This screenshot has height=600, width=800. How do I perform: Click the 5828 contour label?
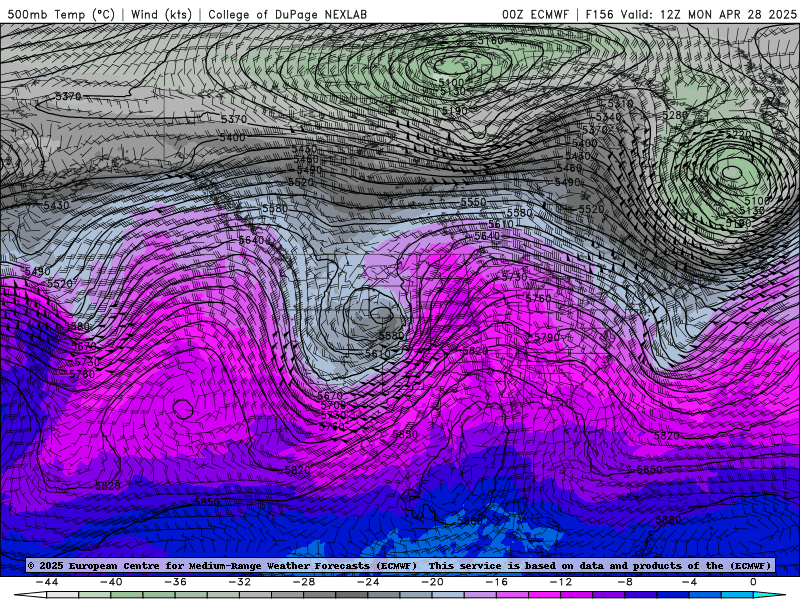tap(108, 486)
